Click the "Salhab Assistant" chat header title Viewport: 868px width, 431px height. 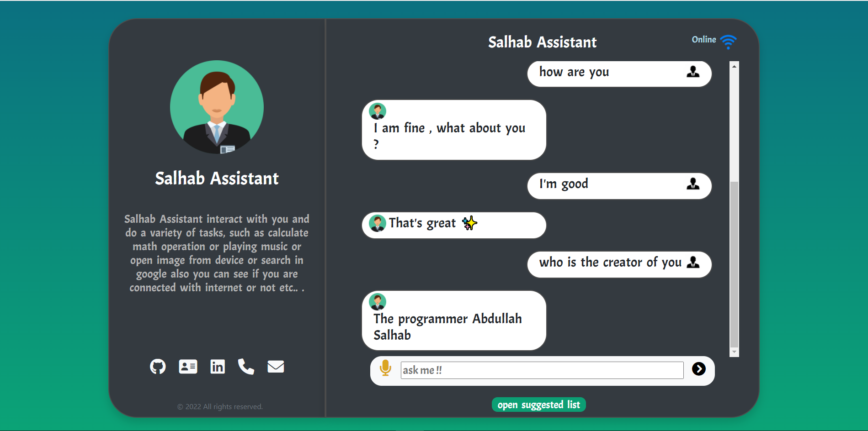[x=542, y=42]
